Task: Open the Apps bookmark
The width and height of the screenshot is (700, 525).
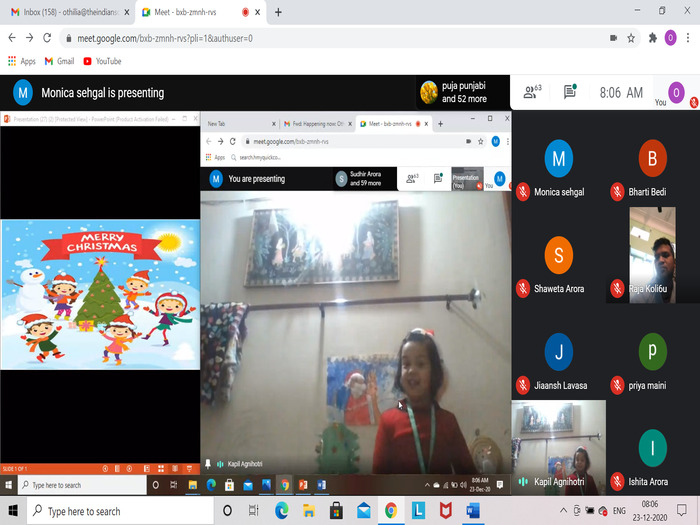Action: 22,61
